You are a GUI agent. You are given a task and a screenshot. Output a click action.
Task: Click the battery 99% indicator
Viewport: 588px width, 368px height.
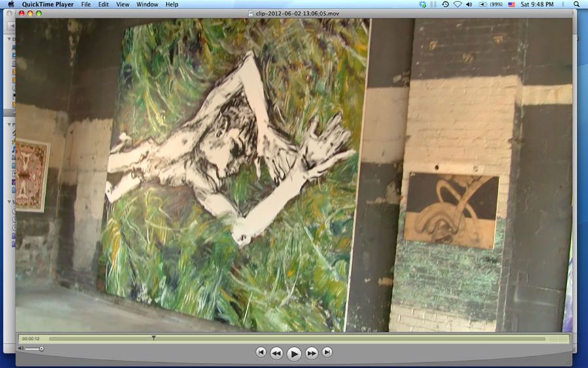coord(490,5)
